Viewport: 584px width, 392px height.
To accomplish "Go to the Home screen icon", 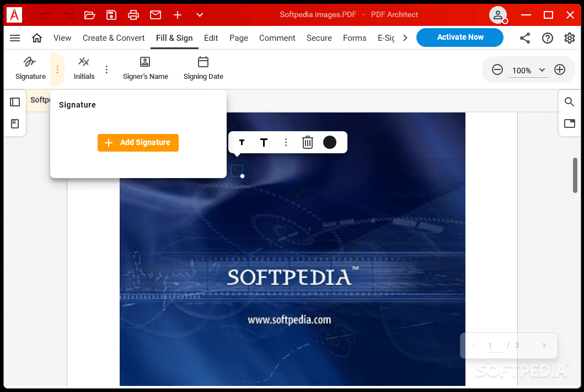I will tap(37, 38).
